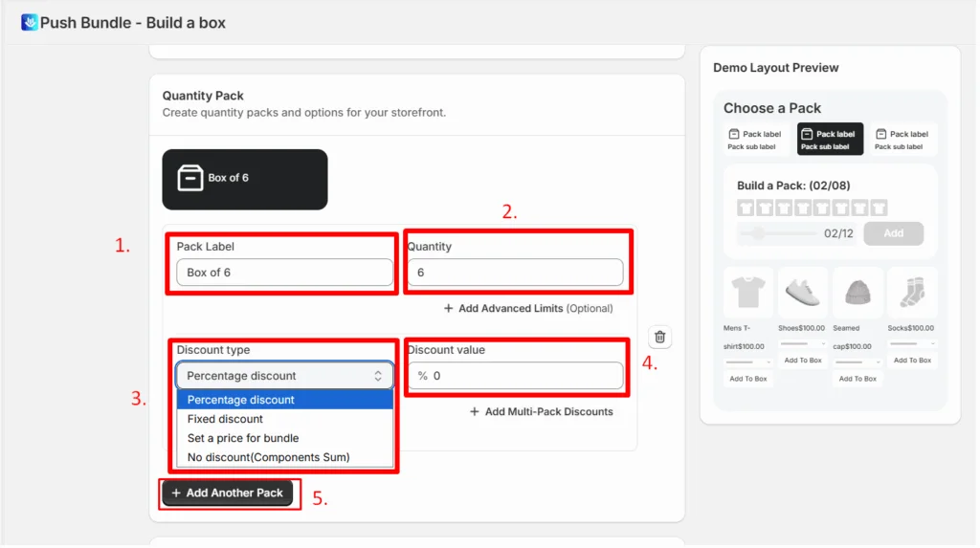Click the Add Another Pack button
Image resolution: width=980 pixels, height=548 pixels.
click(x=227, y=493)
